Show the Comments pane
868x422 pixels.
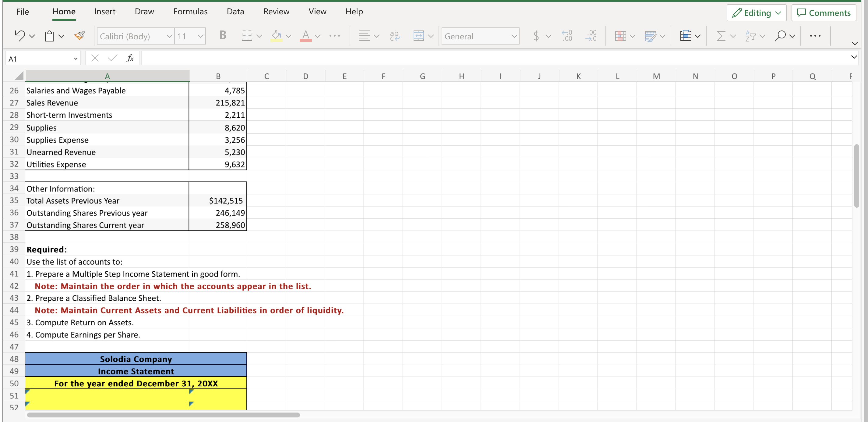pos(824,13)
